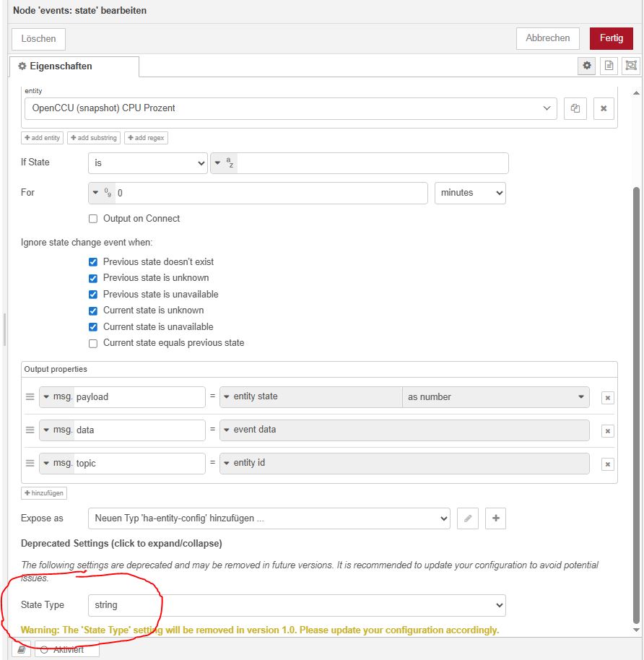Open entity state value type dropdown

tap(311, 397)
